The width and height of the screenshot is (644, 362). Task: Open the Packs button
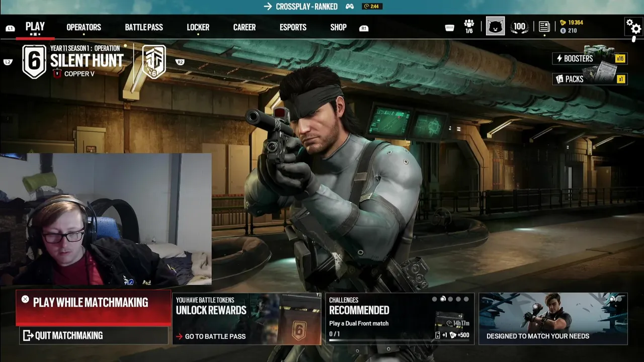(589, 79)
